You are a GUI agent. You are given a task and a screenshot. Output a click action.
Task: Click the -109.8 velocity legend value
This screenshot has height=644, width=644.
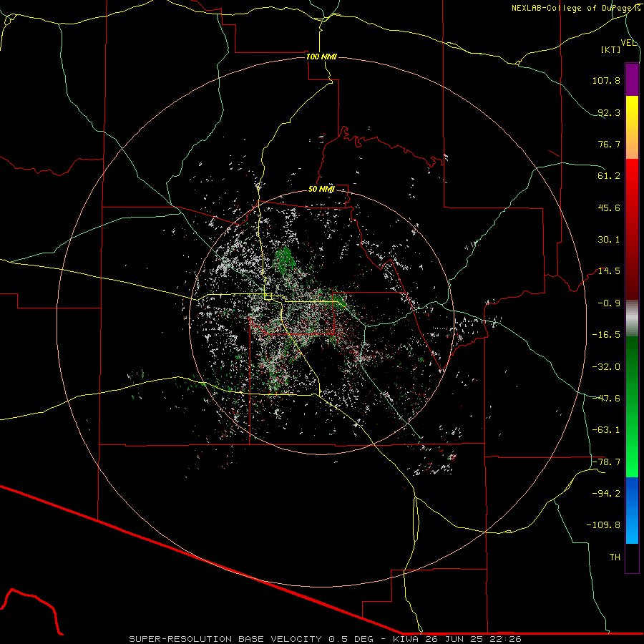coord(603,525)
